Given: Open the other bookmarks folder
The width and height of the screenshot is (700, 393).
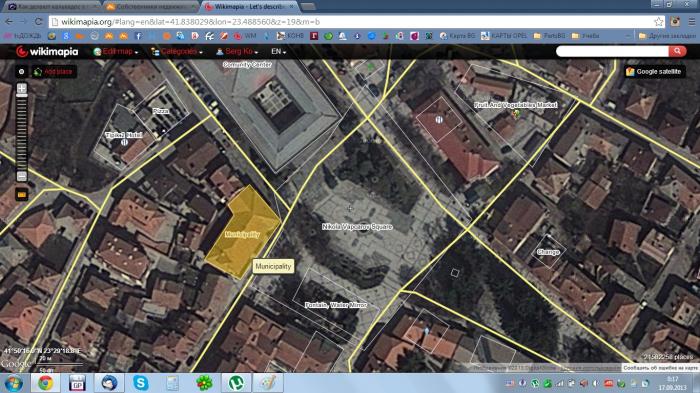Looking at the screenshot, I should point(667,36).
